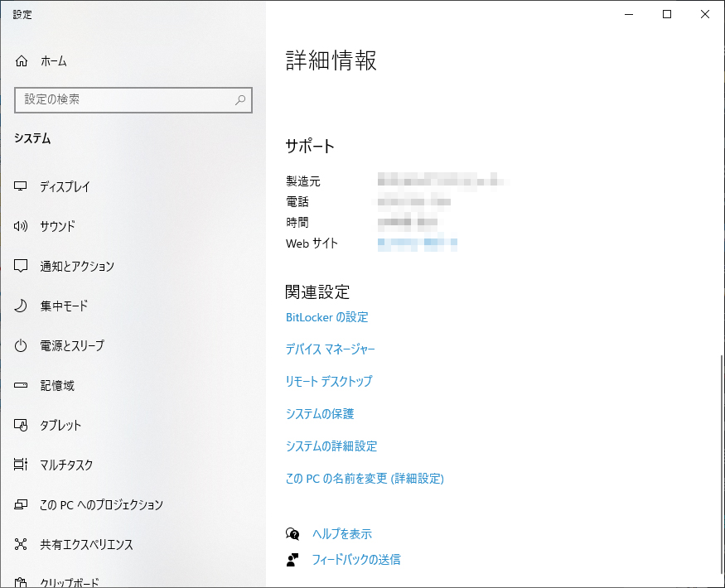The height and width of the screenshot is (588, 725).
Task: Click the Focus assist moon icon
Action: click(22, 306)
